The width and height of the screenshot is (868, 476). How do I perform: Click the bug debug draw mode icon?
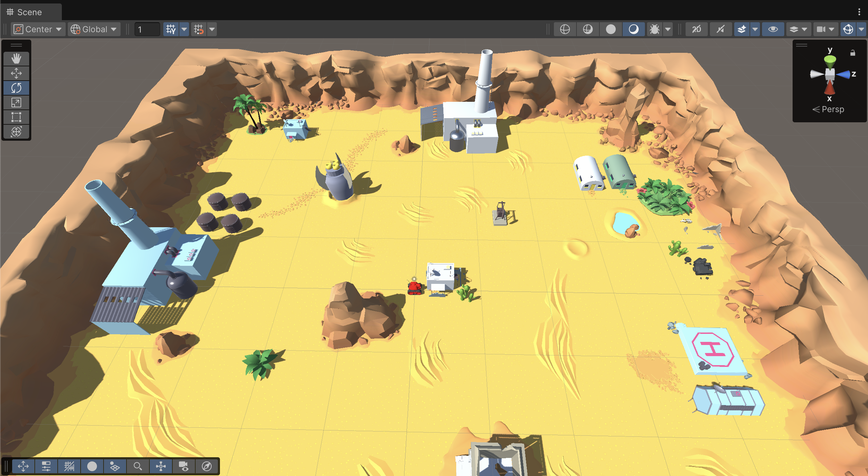655,29
